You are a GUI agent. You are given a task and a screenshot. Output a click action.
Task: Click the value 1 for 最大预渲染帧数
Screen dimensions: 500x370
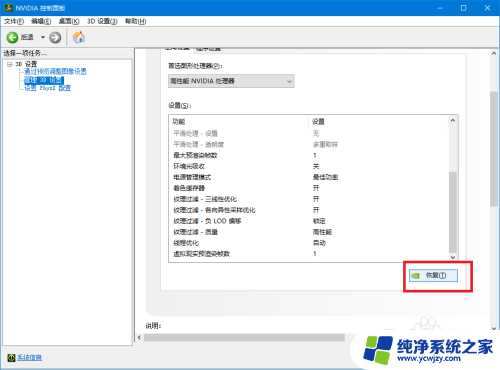(x=315, y=155)
